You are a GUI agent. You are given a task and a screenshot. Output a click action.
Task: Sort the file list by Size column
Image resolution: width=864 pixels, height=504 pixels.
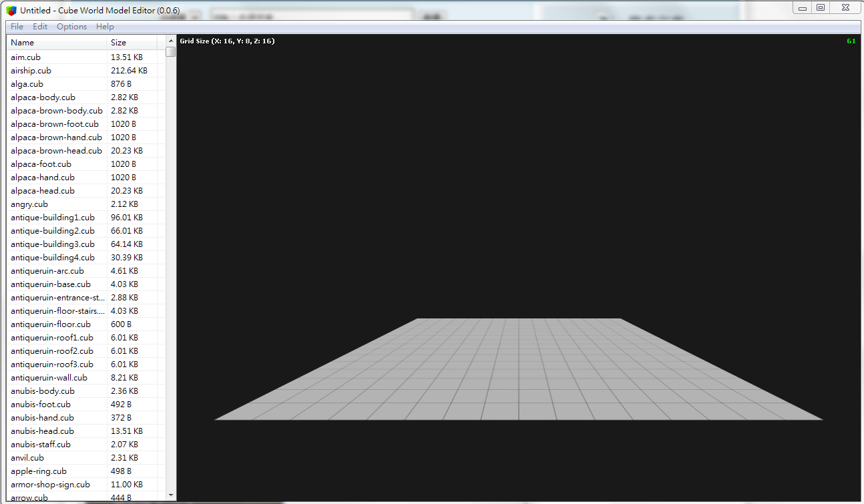[x=132, y=43]
